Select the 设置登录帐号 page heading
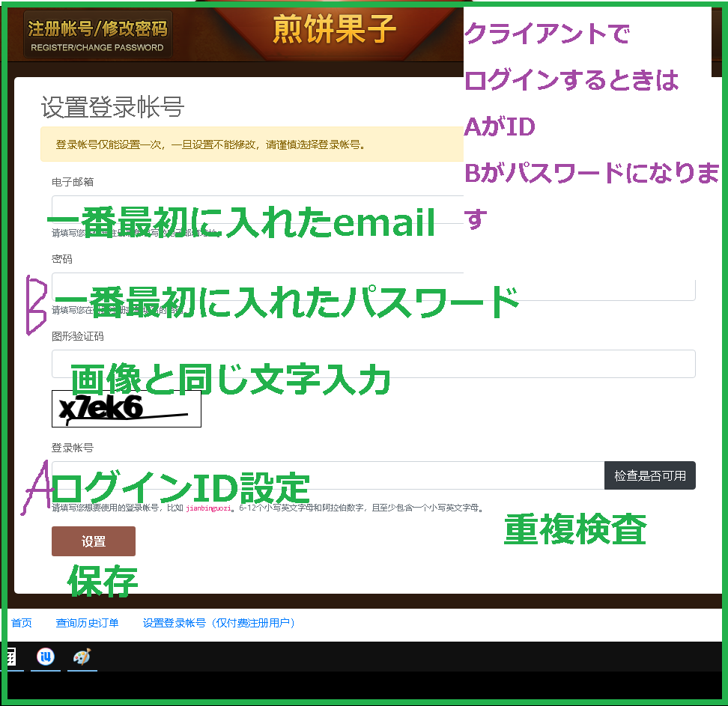Image resolution: width=728 pixels, height=706 pixels. 113,107
